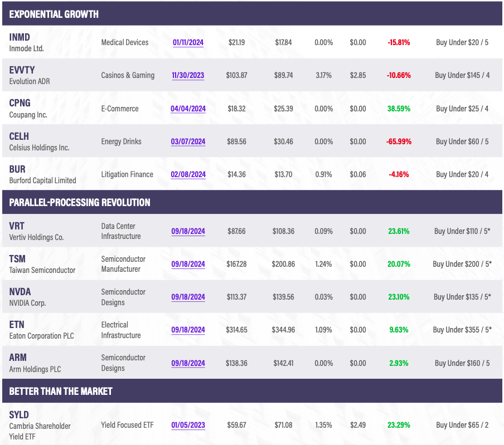This screenshot has height=445, width=504.
Task: Follow the 09/18/2024 link in the NVDA row
Action: coord(188,297)
